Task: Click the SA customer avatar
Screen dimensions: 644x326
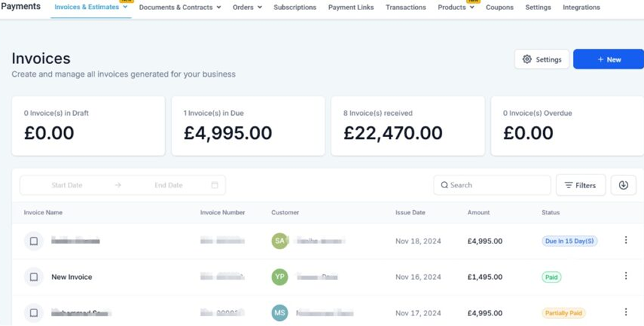Action: (280, 241)
